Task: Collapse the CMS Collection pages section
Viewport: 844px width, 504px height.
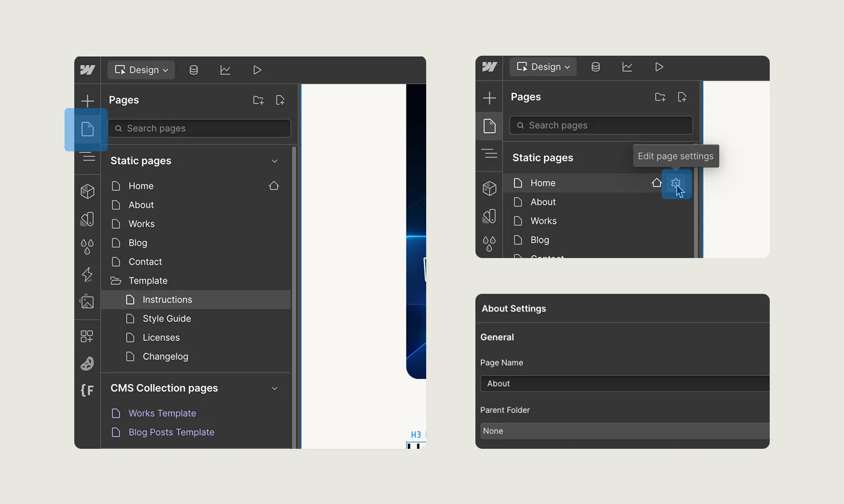Action: coord(275,388)
